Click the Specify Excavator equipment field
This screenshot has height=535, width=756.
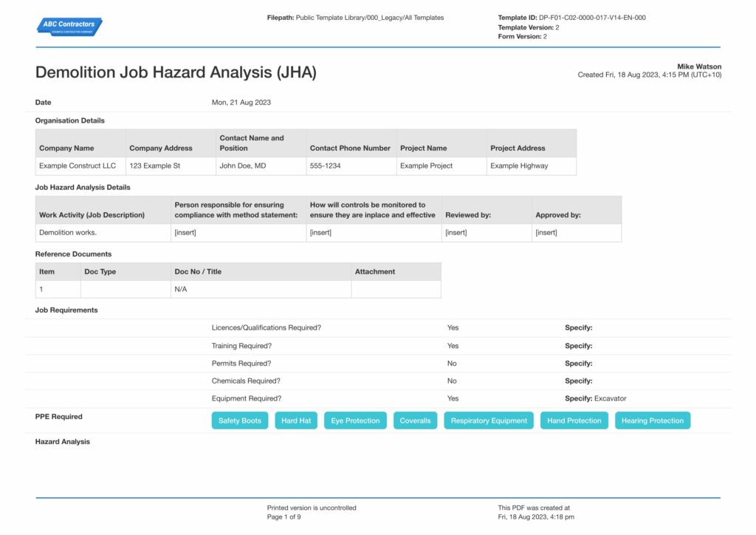[x=596, y=398]
